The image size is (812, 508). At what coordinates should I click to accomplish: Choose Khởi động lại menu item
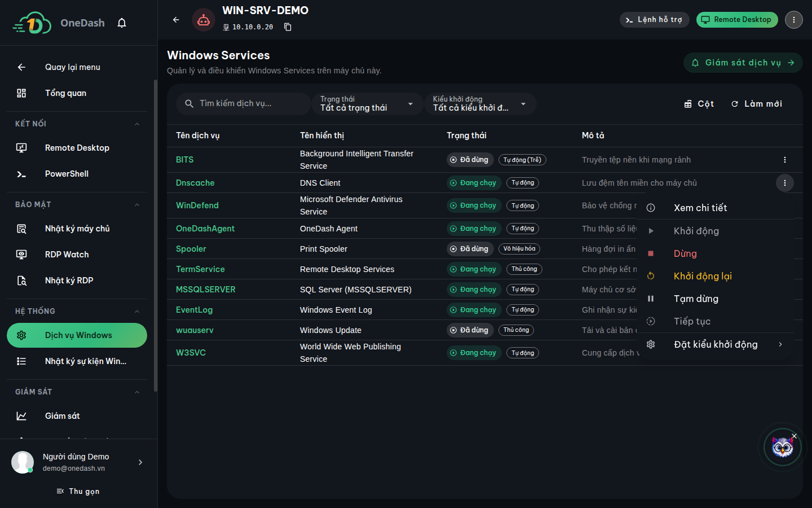tap(715, 276)
